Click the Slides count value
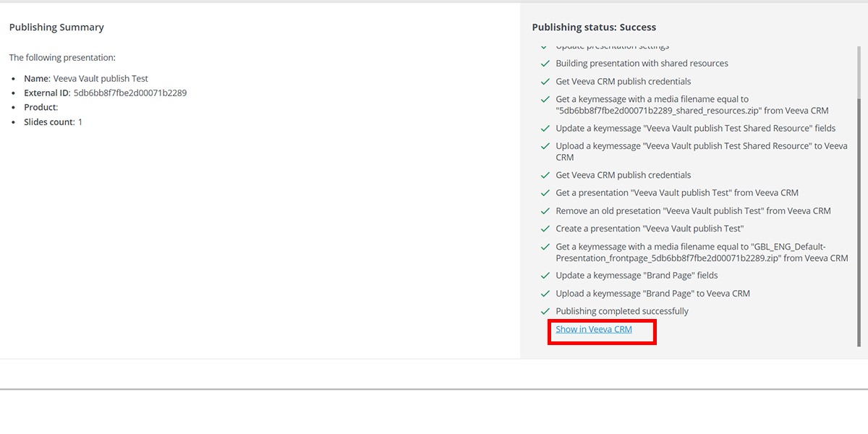 (80, 122)
